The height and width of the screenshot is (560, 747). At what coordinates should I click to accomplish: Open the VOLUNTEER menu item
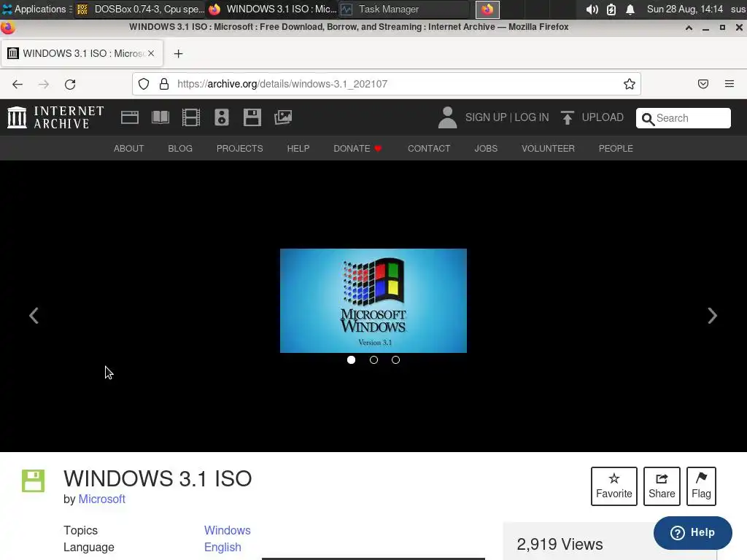[x=548, y=149]
